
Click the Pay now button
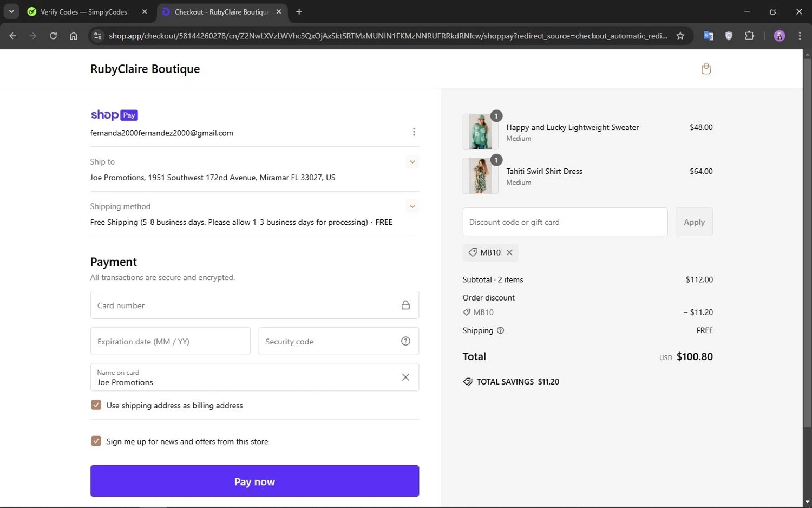tap(254, 481)
